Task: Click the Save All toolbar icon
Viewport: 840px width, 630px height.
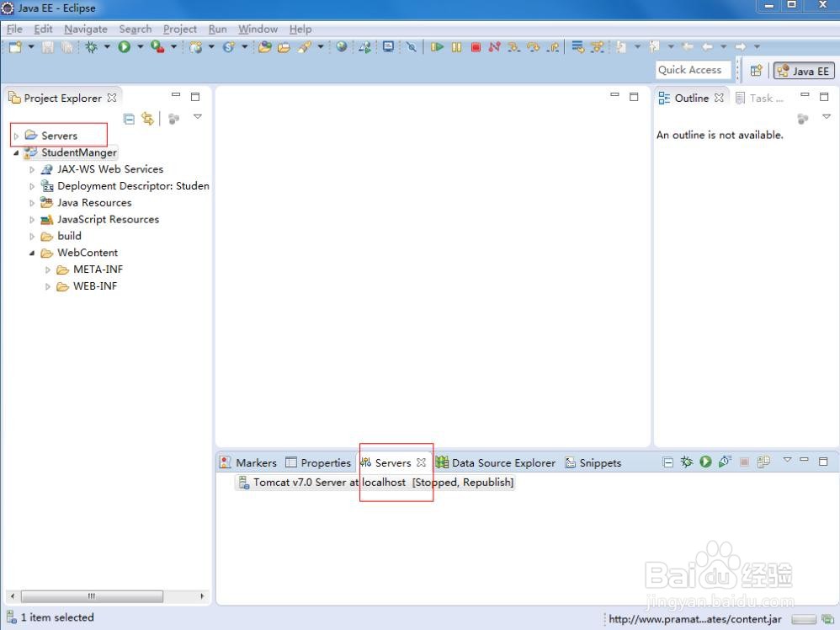Action: click(x=67, y=47)
